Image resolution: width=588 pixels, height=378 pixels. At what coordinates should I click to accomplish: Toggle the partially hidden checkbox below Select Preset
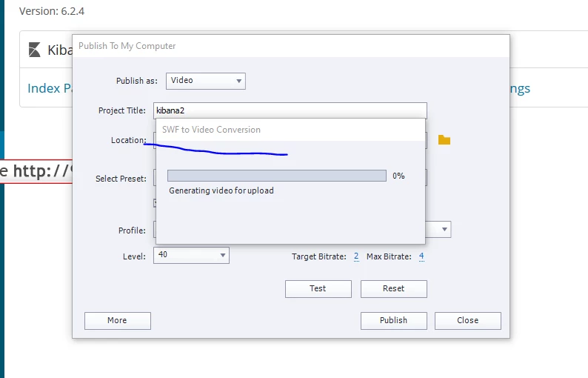(155, 203)
